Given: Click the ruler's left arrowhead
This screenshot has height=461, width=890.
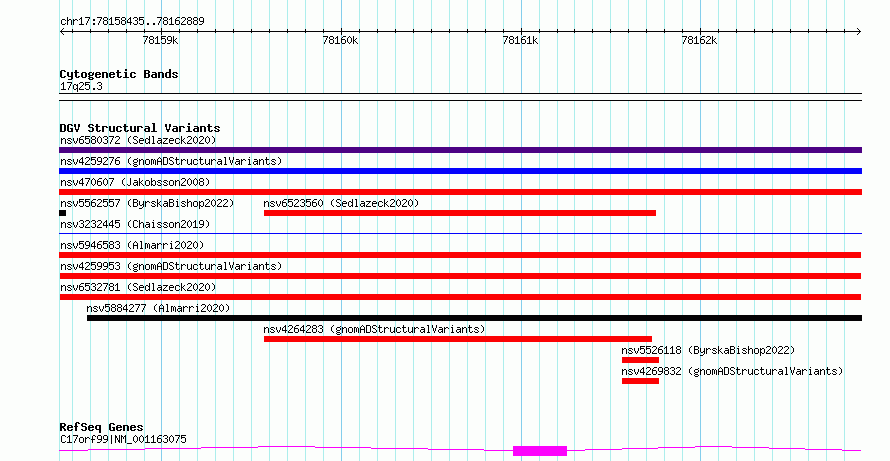Looking at the screenshot, I should (62, 32).
